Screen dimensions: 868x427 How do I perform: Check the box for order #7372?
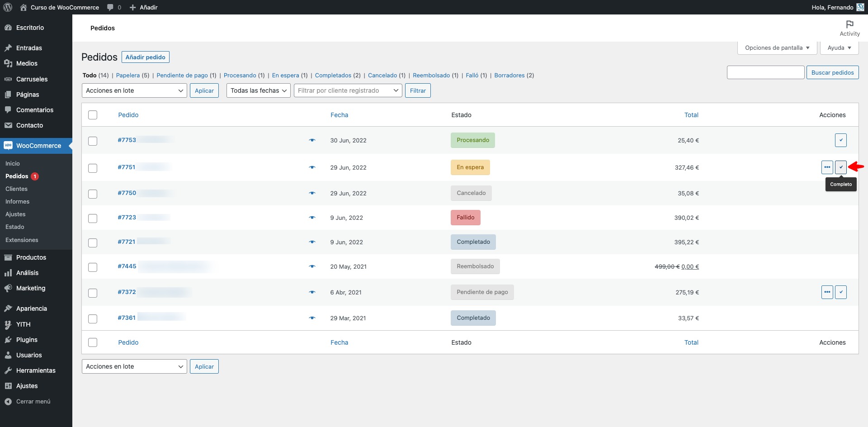93,293
